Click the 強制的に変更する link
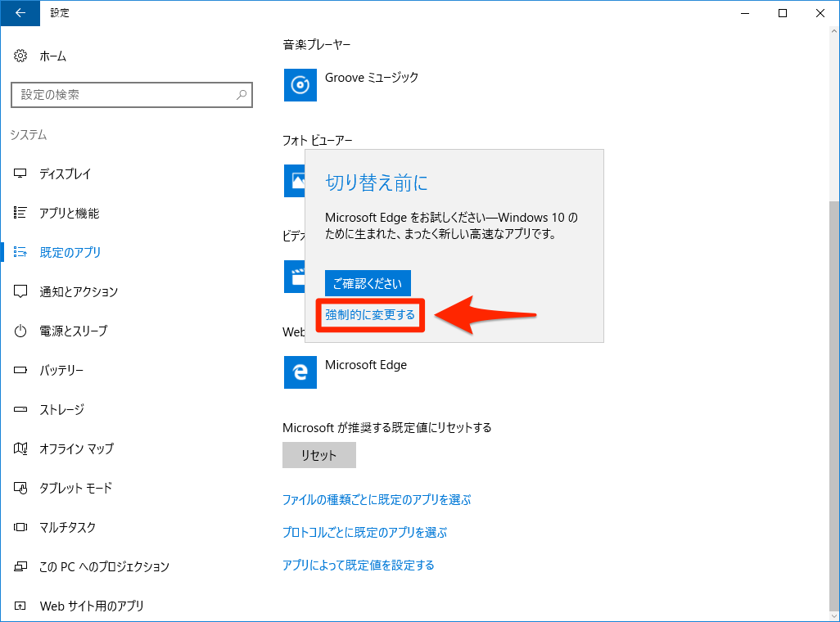 tap(370, 314)
